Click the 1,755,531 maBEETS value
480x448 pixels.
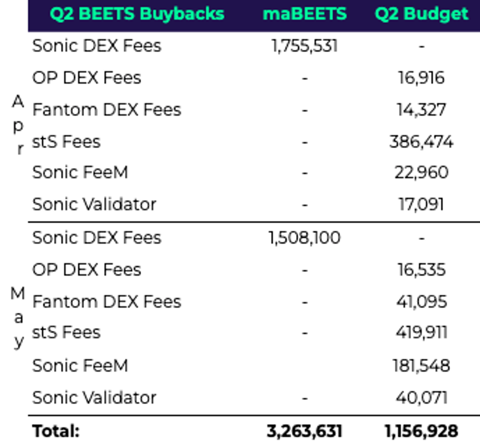click(x=304, y=45)
